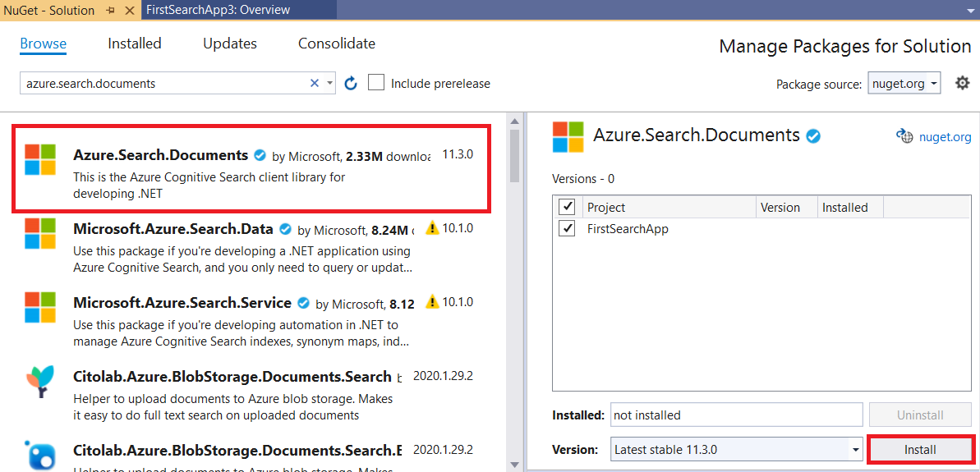980x472 pixels.
Task: Expand the Version dropdown list
Action: 855,450
